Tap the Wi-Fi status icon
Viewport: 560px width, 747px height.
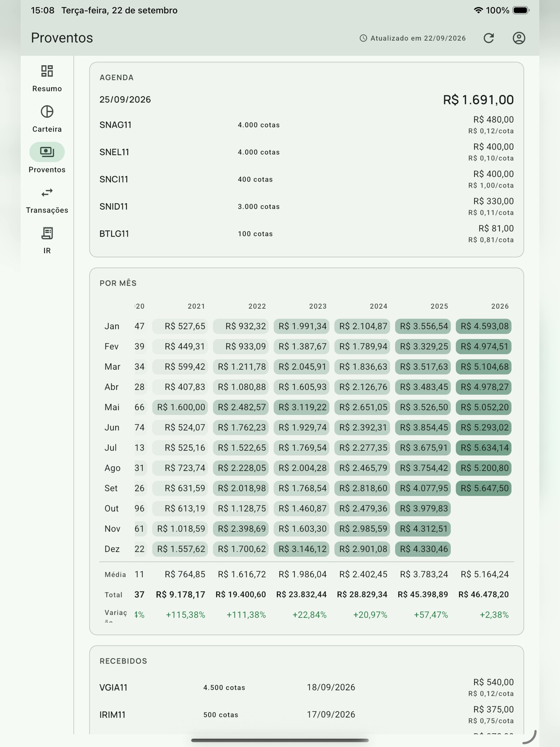coord(478,10)
